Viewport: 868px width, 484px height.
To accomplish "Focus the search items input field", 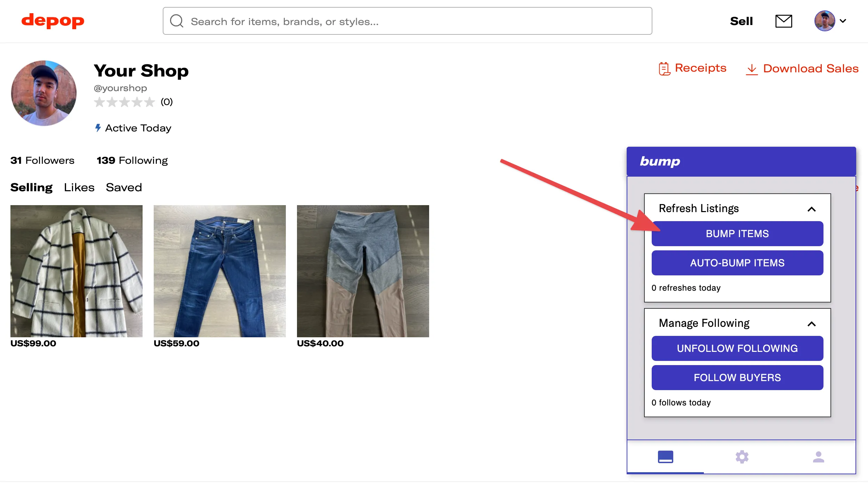I will pyautogui.click(x=407, y=21).
